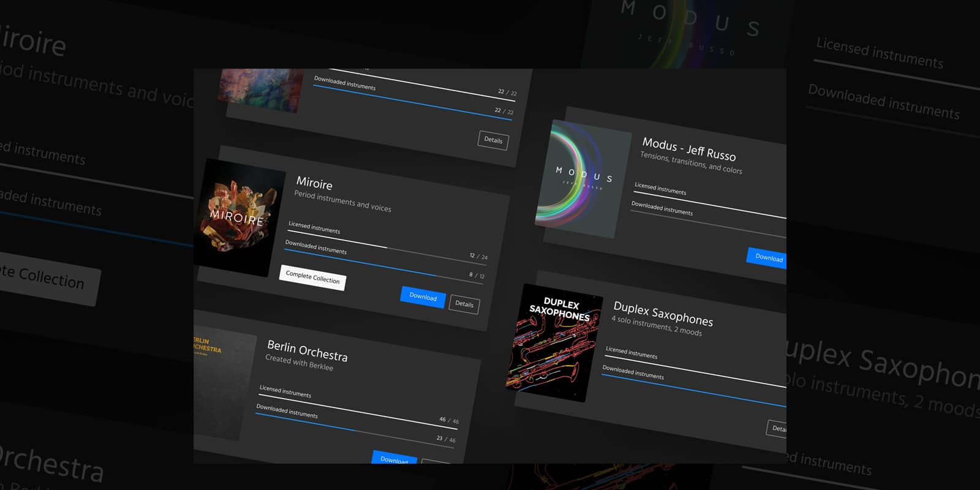The width and height of the screenshot is (980, 490).
Task: Click 'Downloaded instruments' label on Modus card
Action: [662, 208]
